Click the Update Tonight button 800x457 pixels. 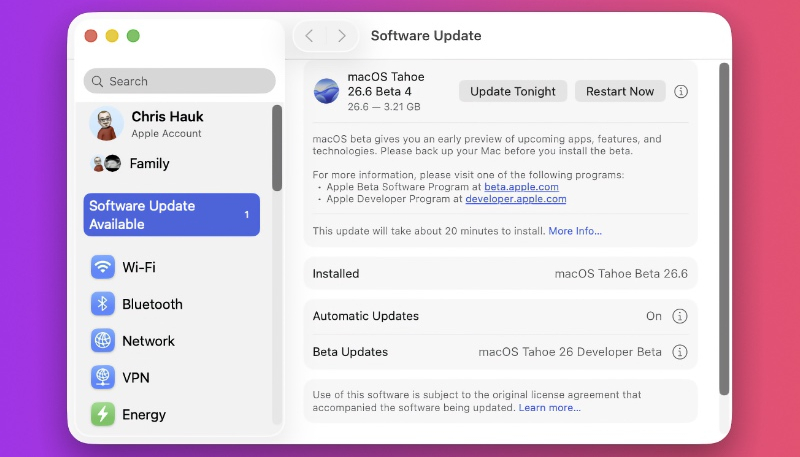tap(513, 91)
